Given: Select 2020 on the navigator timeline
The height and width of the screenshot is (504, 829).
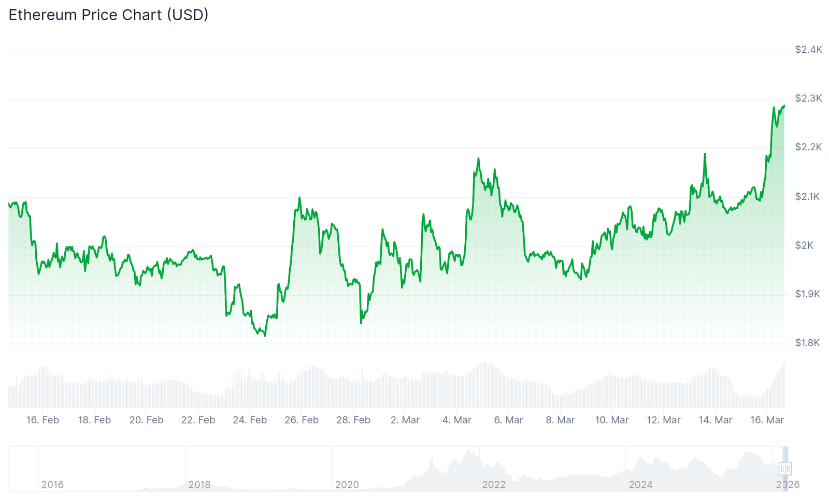Looking at the screenshot, I should point(347,484).
